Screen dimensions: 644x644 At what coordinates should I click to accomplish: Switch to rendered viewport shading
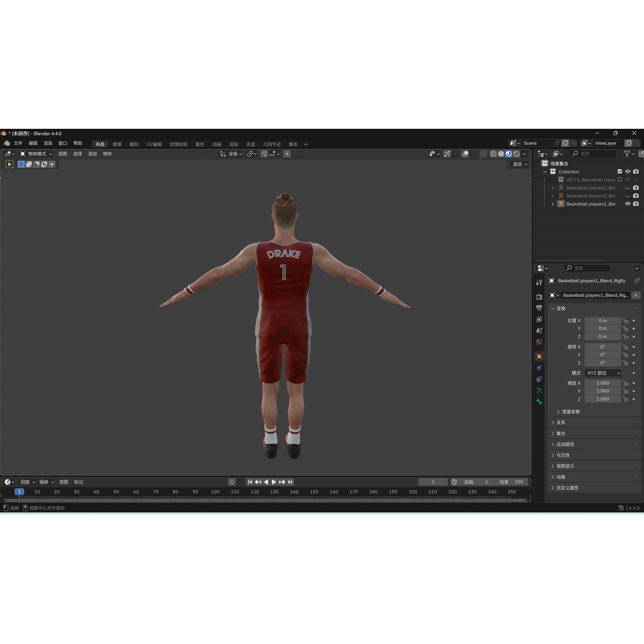point(516,154)
